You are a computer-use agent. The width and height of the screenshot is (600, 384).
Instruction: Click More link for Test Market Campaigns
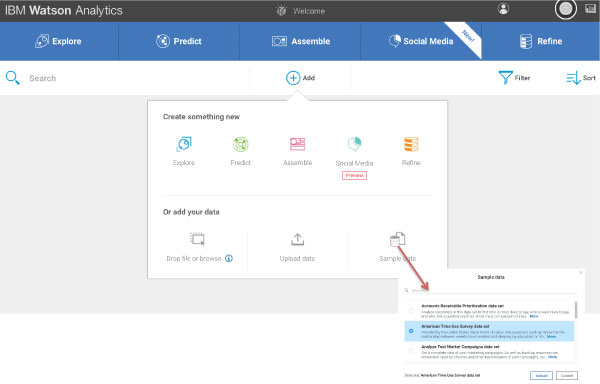553,357
